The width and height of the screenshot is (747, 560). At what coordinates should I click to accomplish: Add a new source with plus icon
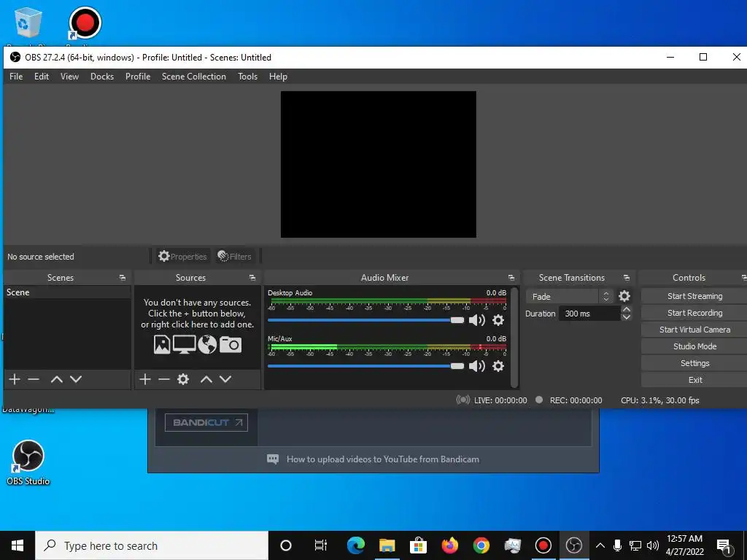pos(145,379)
